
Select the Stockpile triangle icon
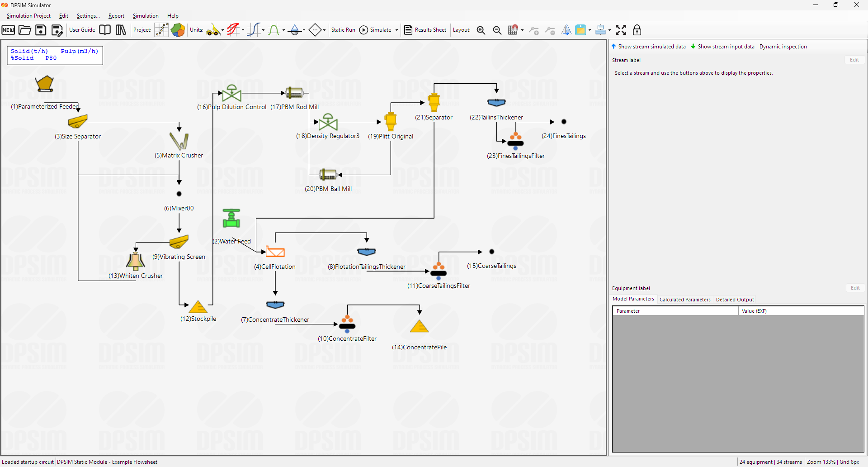coord(198,307)
